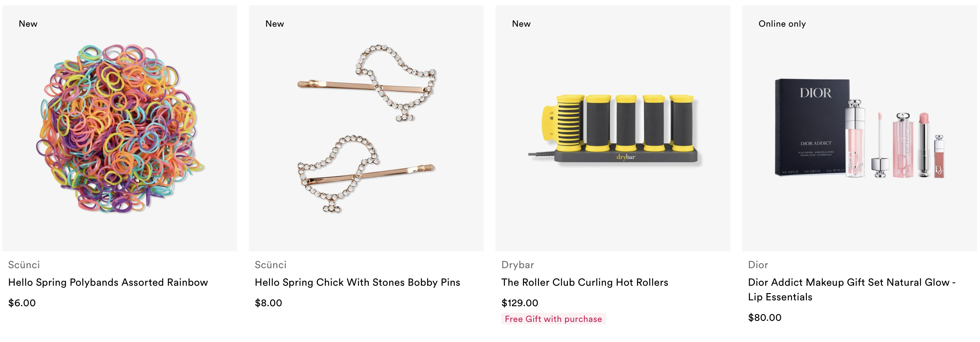Click the New label on polybands card
The image size is (980, 342).
pos(28,23)
